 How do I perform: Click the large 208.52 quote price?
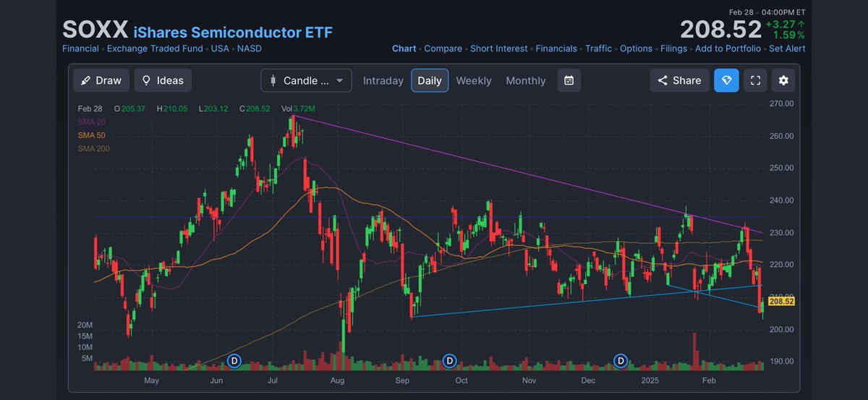pyautogui.click(x=720, y=30)
